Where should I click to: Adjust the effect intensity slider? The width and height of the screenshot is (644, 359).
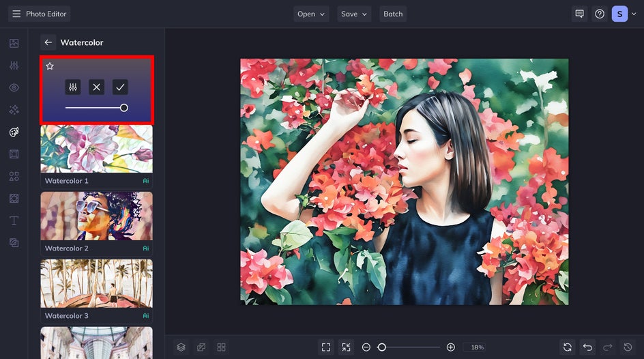[123, 108]
